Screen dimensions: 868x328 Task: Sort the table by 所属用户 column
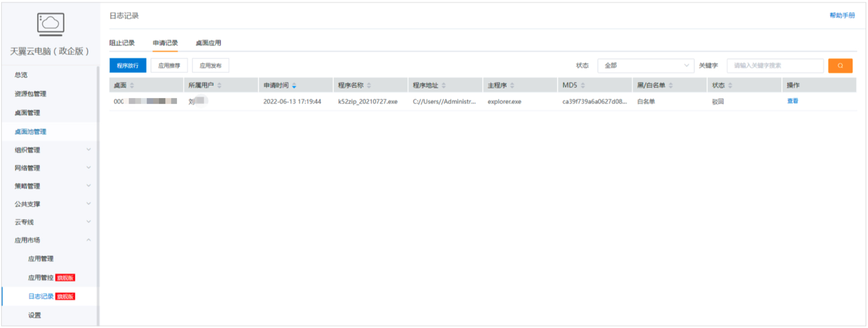tap(219, 85)
